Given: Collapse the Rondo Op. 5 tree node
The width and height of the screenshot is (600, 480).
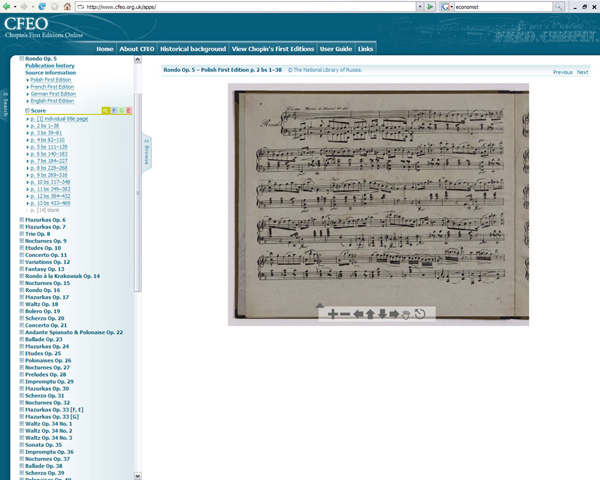Looking at the screenshot, I should pyautogui.click(x=22, y=59).
